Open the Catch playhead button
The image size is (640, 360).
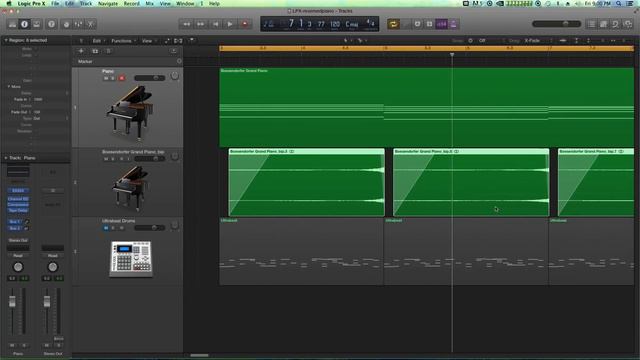[191, 41]
